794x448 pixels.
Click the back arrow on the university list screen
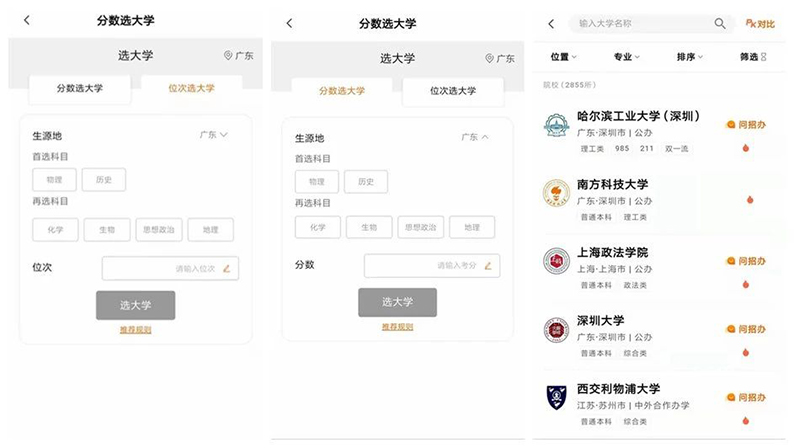[551, 23]
